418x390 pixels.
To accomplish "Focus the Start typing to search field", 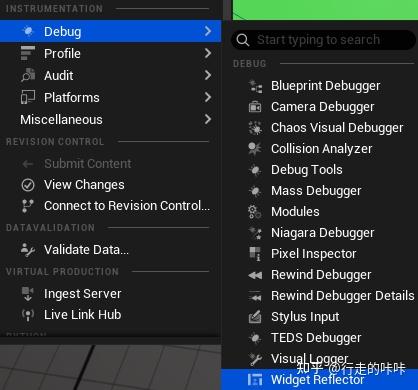I will (x=323, y=40).
